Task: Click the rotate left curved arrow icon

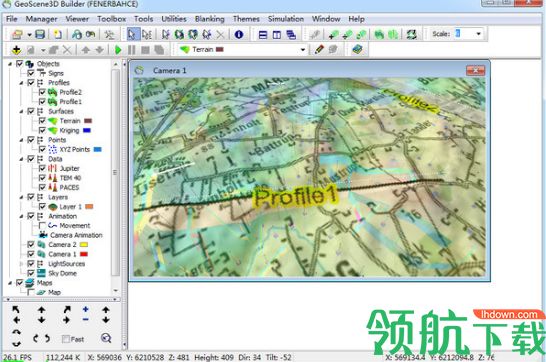Action: [x=36, y=338]
